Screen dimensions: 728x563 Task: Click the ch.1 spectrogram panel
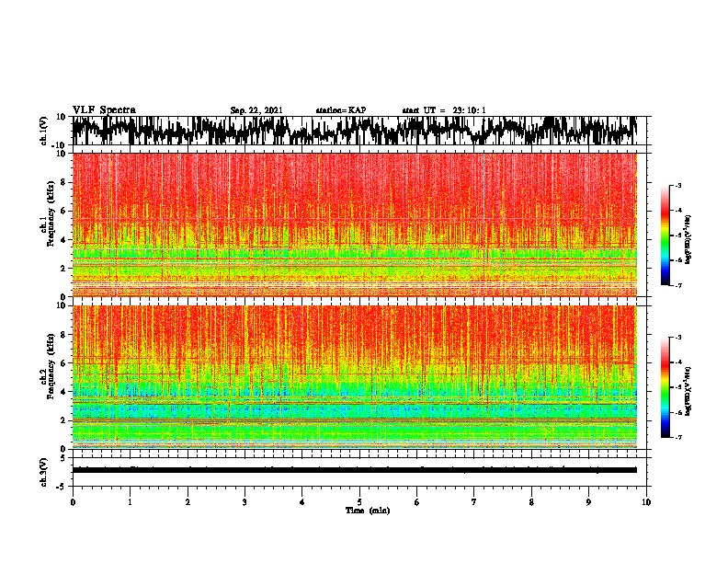pyautogui.click(x=355, y=224)
